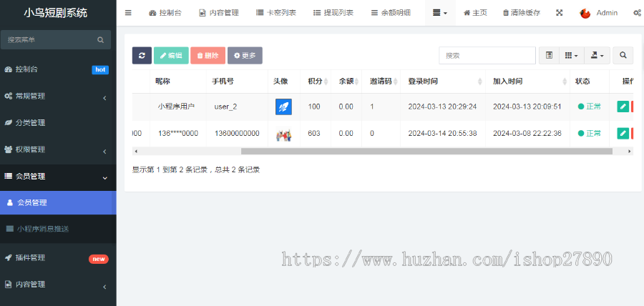Click the 小程序用户 nickname cell
Image resolution: width=644 pixels, height=306 pixels.
click(x=176, y=107)
